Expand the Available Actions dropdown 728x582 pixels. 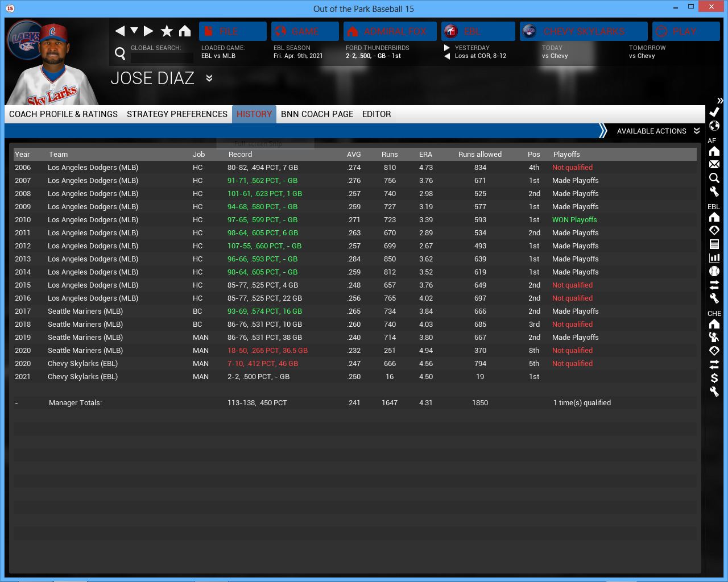658,131
